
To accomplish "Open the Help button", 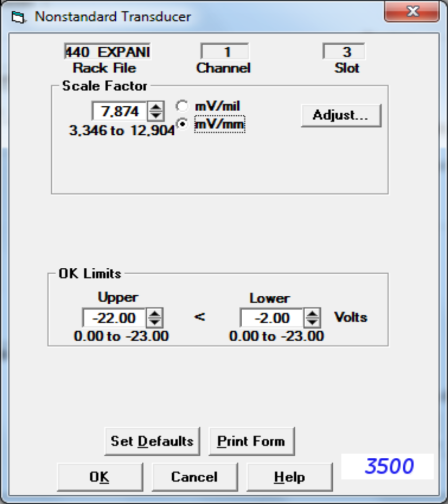I will (289, 477).
